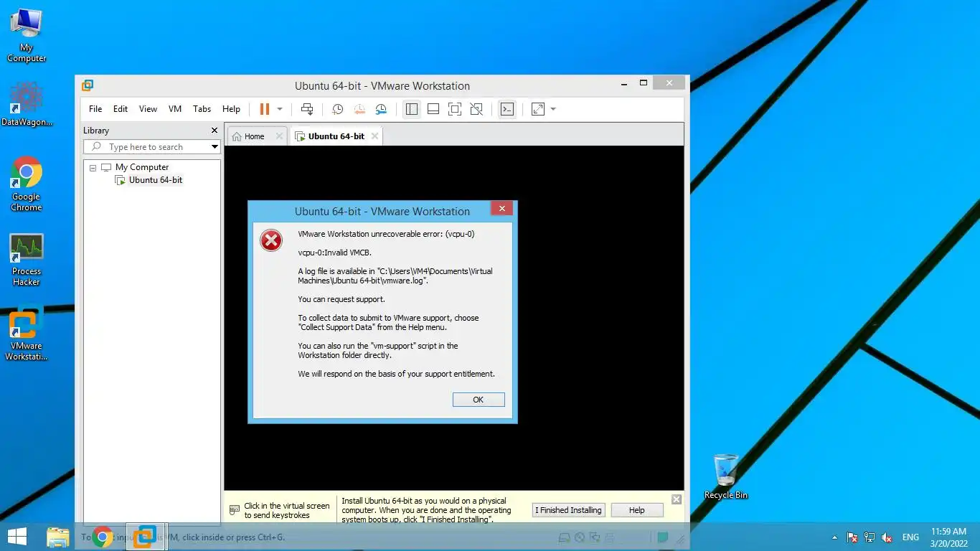Image resolution: width=980 pixels, height=551 pixels.
Task: Open the library search filter dropdown
Action: 214,147
